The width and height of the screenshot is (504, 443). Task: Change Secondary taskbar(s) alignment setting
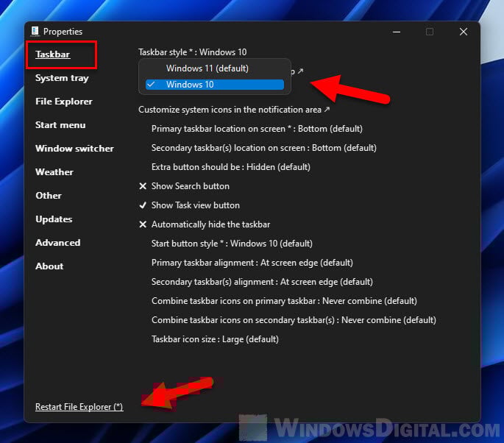click(x=262, y=282)
